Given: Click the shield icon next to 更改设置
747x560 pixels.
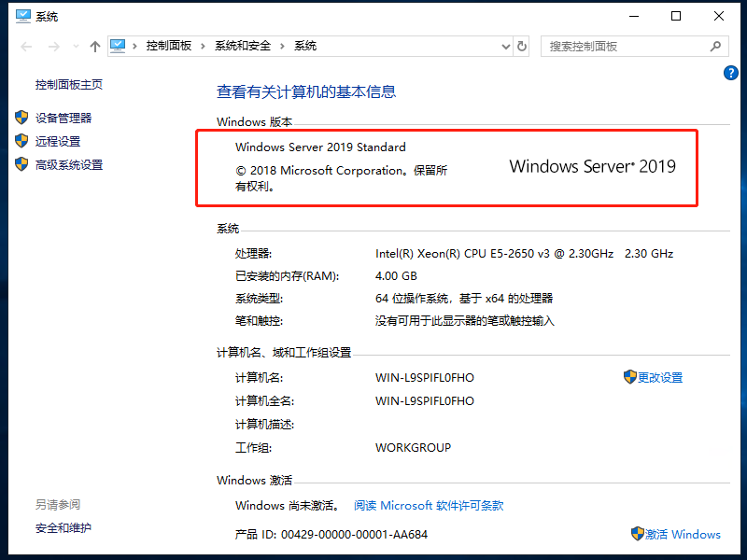Looking at the screenshot, I should (x=629, y=377).
